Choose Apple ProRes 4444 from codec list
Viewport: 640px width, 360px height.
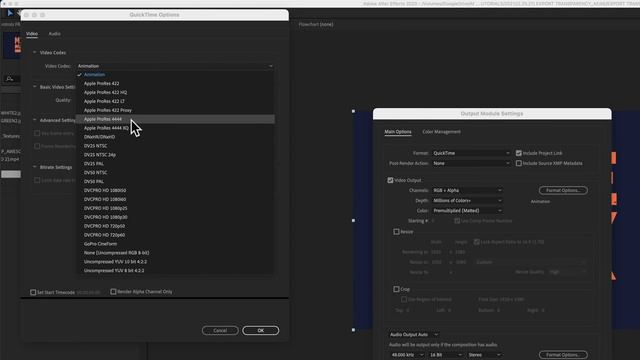175,119
